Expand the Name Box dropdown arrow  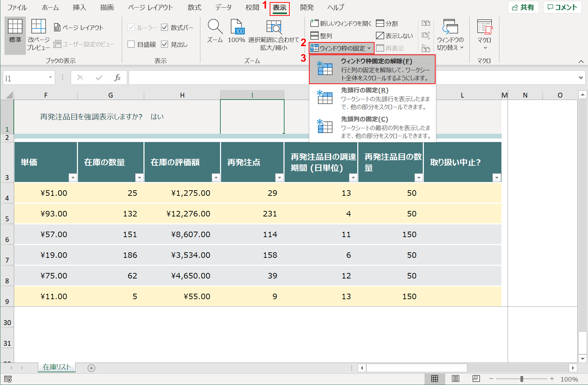(50, 78)
